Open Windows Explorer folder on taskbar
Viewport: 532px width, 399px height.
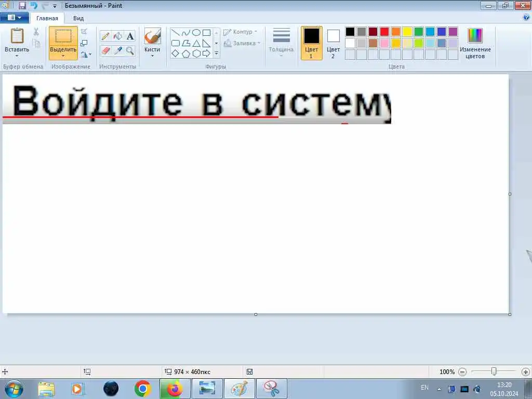pyautogui.click(x=46, y=389)
